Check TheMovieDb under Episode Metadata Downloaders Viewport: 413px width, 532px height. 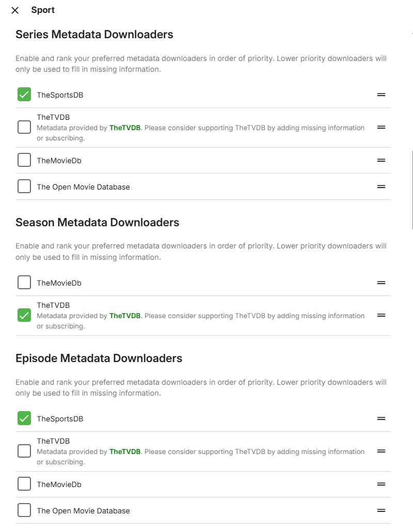pos(24,484)
